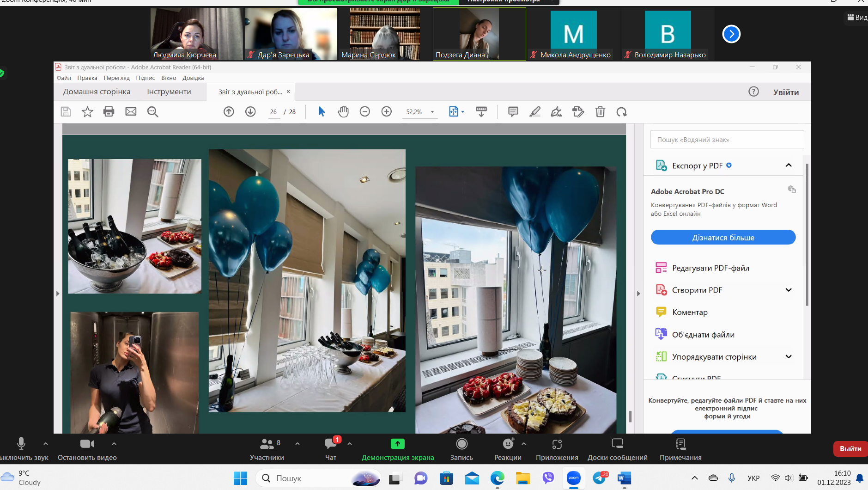Open the zoom percentage dropdown
This screenshot has height=490, width=868.
point(432,112)
